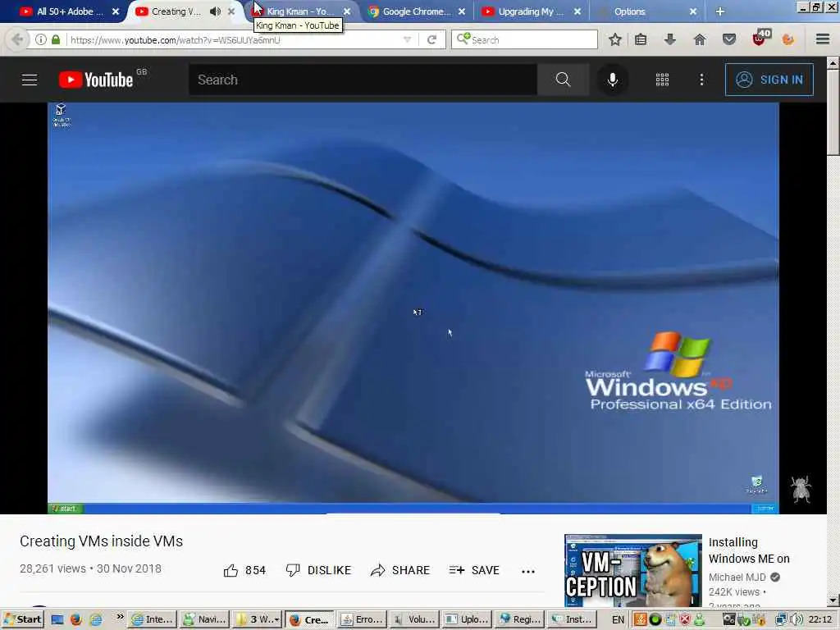Close the Google Chrome tab
The width and height of the screenshot is (840, 630).
[x=462, y=11]
